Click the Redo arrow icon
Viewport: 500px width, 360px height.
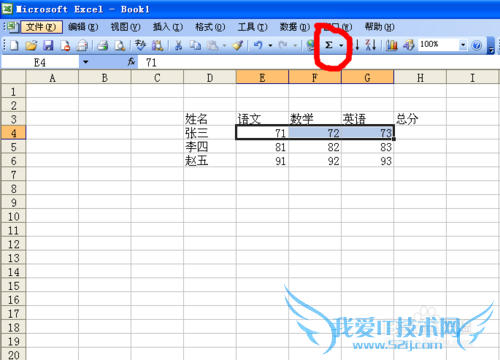pos(283,45)
